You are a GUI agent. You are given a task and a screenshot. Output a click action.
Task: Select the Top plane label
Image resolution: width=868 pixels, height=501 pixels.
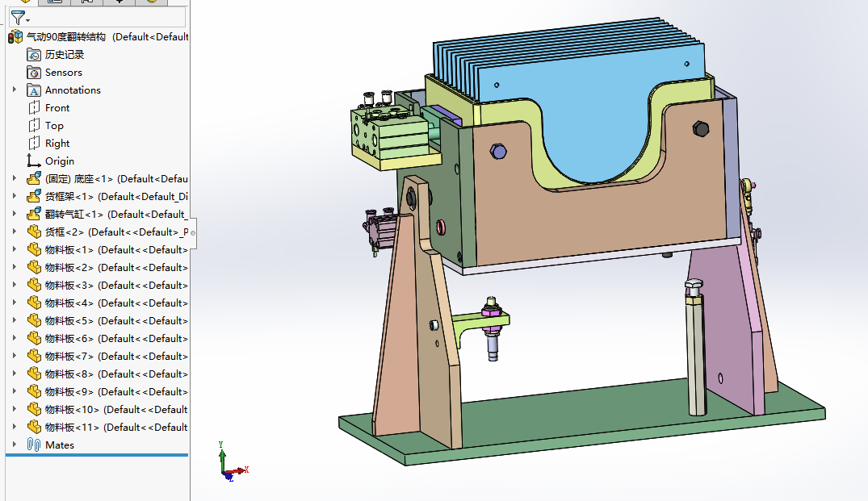point(54,126)
